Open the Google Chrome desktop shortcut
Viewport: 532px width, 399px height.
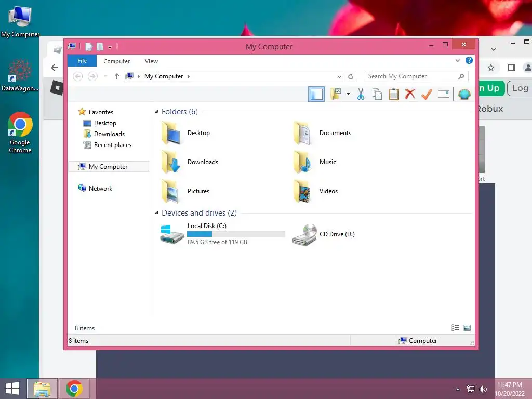(x=20, y=132)
